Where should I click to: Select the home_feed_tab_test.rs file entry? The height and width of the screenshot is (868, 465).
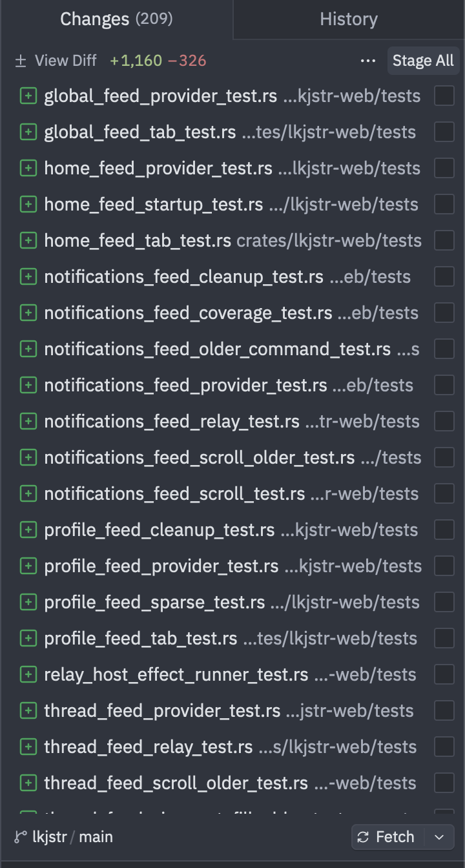(x=232, y=241)
